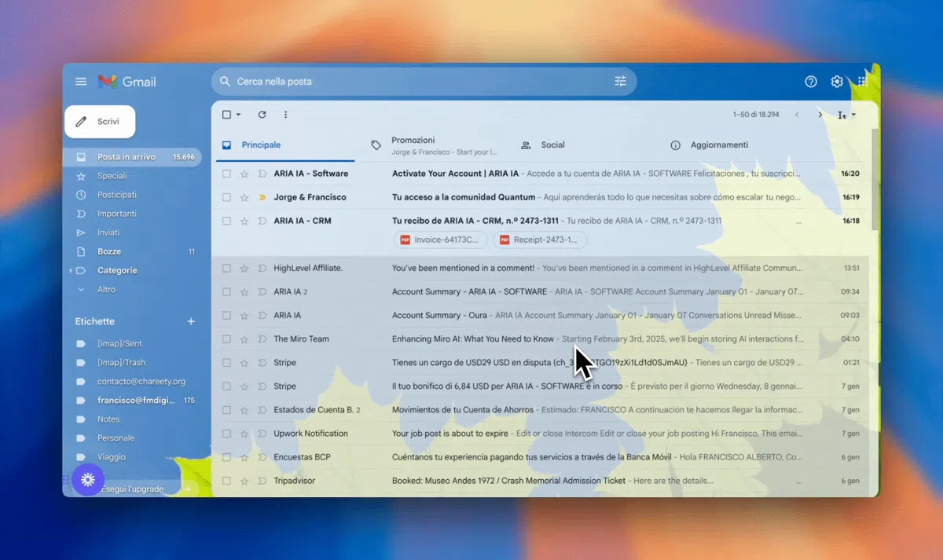Open the Posta in arrivo folder
The width and height of the screenshot is (943, 560).
(132, 157)
